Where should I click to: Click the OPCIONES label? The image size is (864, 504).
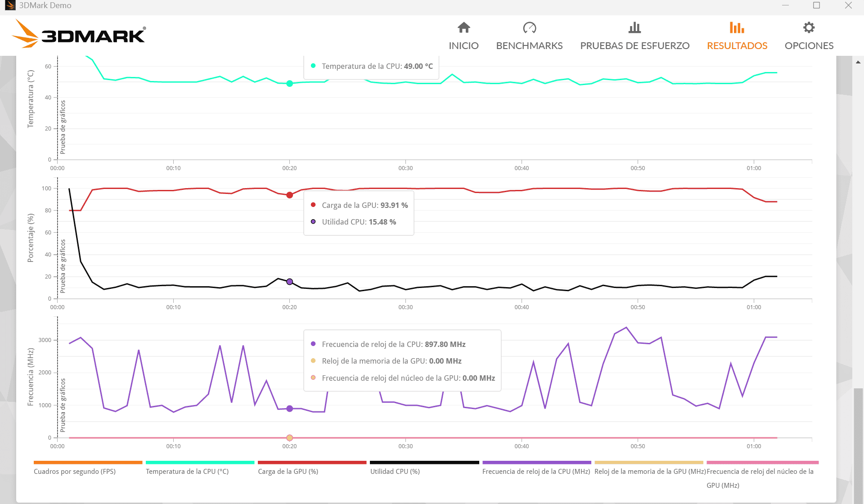point(809,45)
